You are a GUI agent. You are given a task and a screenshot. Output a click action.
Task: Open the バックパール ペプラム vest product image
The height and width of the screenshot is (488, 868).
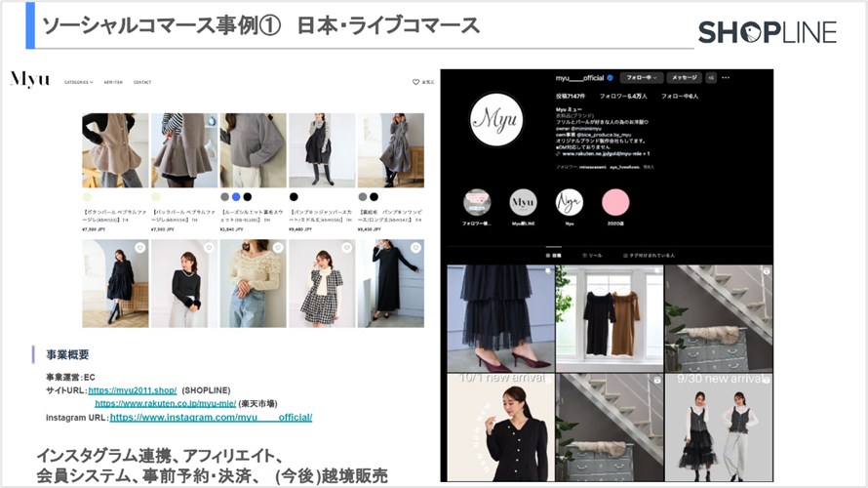pyautogui.click(x=184, y=150)
